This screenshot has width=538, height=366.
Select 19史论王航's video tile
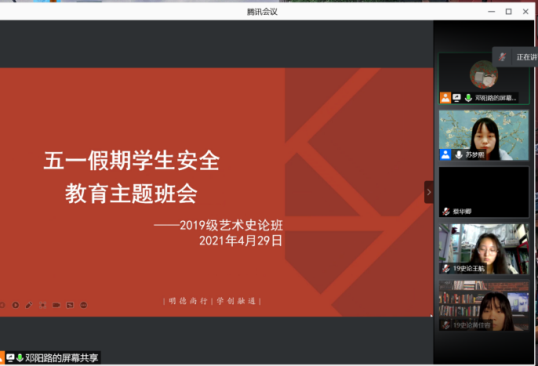click(483, 249)
